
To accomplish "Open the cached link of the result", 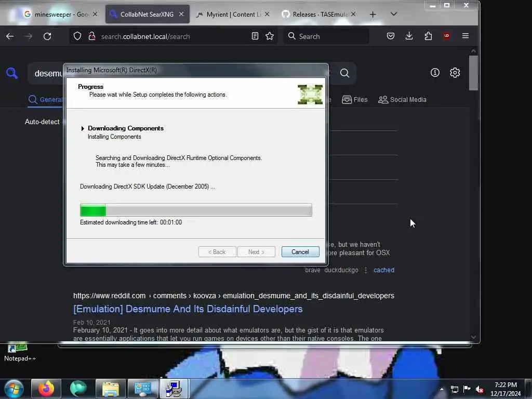I will [384, 270].
